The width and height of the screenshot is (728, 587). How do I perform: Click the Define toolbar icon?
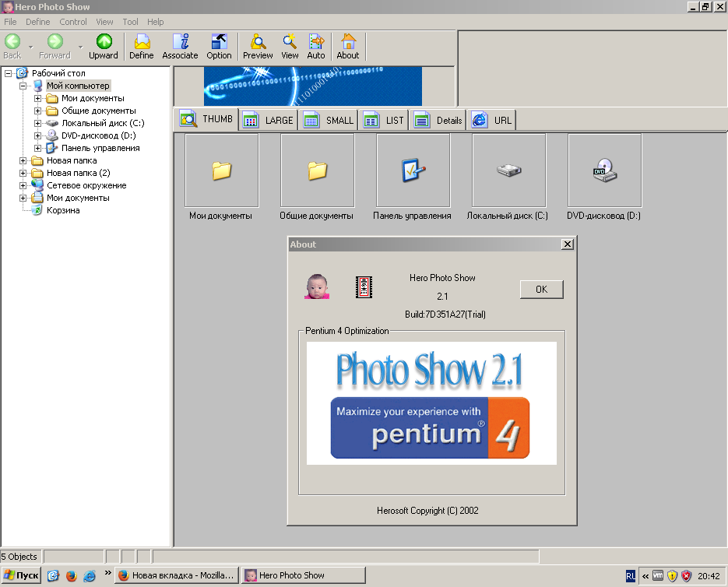point(142,46)
